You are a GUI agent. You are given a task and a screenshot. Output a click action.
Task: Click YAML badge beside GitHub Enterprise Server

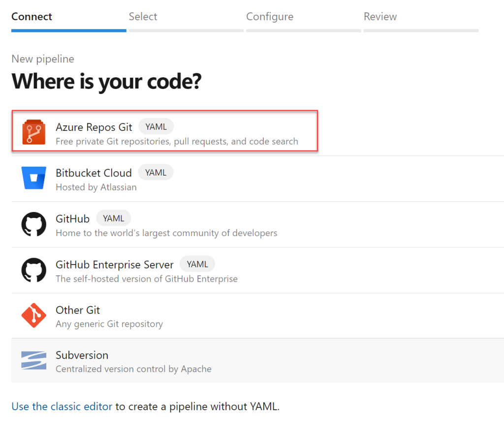tap(197, 264)
